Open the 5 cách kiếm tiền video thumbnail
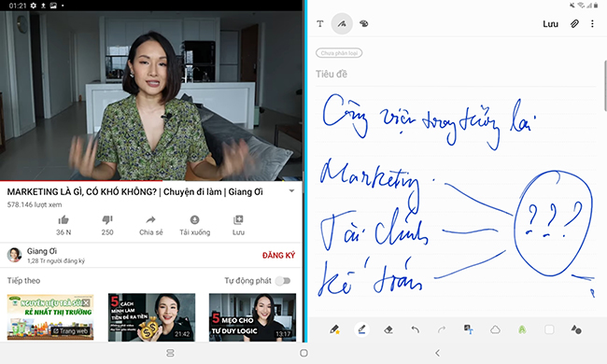 [151, 317]
